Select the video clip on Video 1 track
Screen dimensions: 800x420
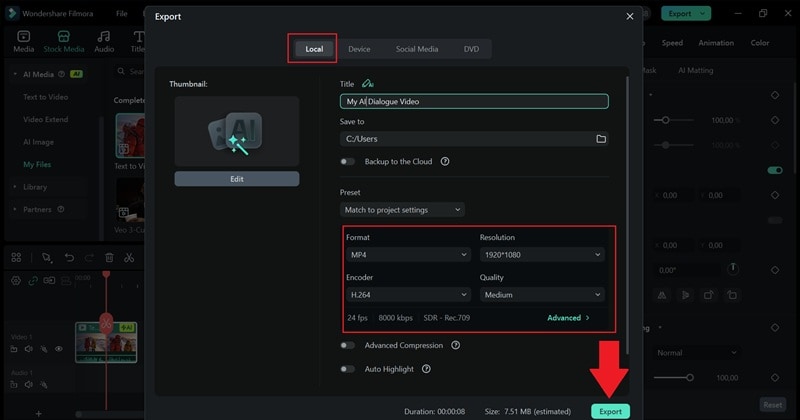(106, 342)
